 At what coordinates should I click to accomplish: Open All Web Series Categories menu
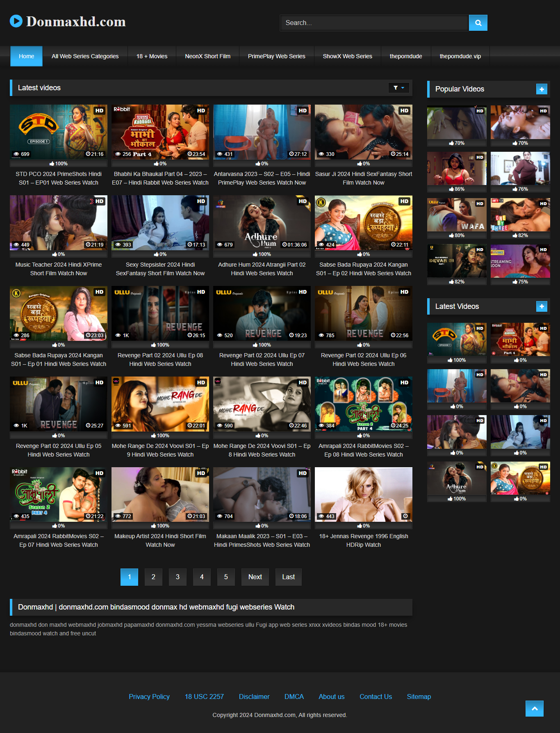[x=85, y=56]
